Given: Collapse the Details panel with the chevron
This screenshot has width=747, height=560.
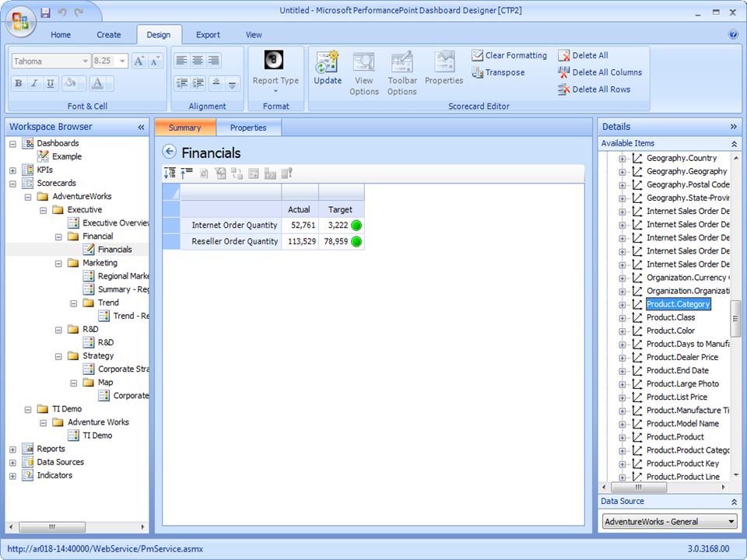Looking at the screenshot, I should coord(733,127).
